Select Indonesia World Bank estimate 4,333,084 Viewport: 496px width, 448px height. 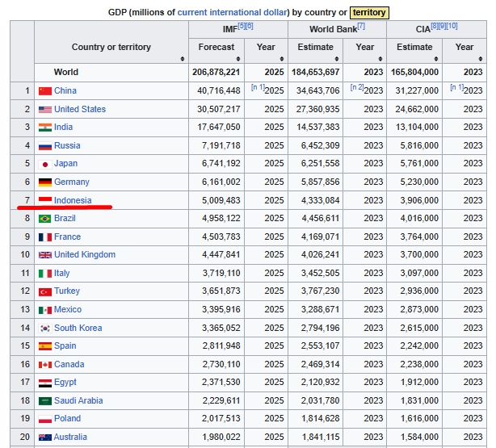tap(320, 200)
